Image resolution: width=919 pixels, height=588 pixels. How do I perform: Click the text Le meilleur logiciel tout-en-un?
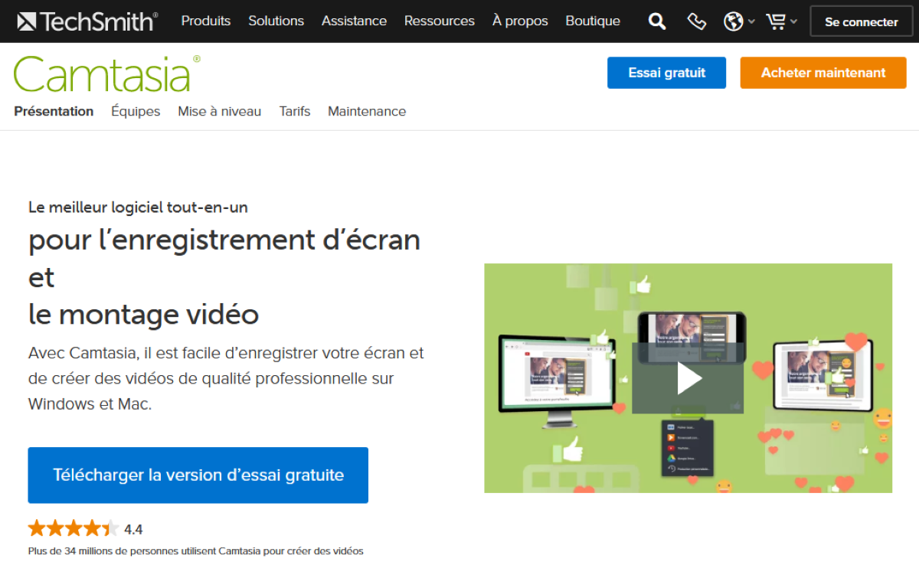click(138, 207)
